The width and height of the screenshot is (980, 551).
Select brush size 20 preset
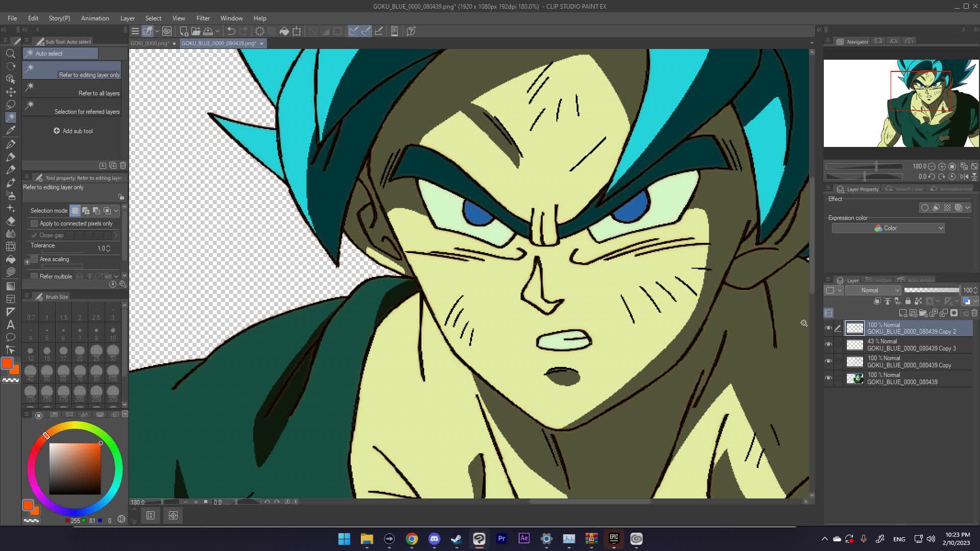80,353
